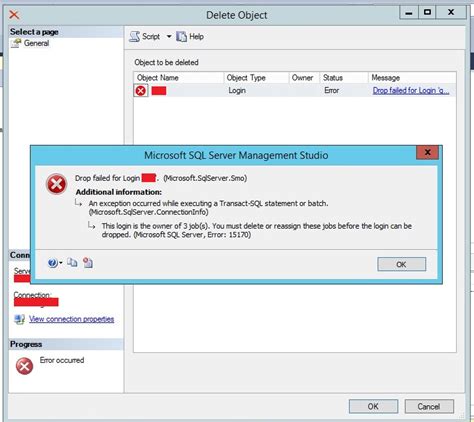Open Help in Delete Object toolbar

click(x=190, y=36)
